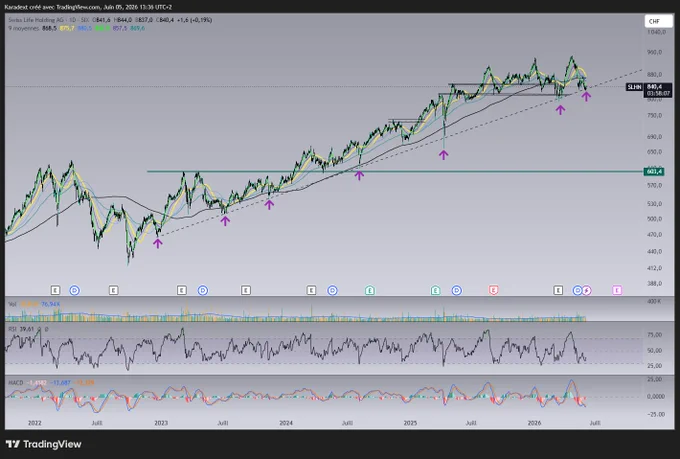Open the red earnings marker of mid 2025
The image size is (680, 459).
point(494,290)
